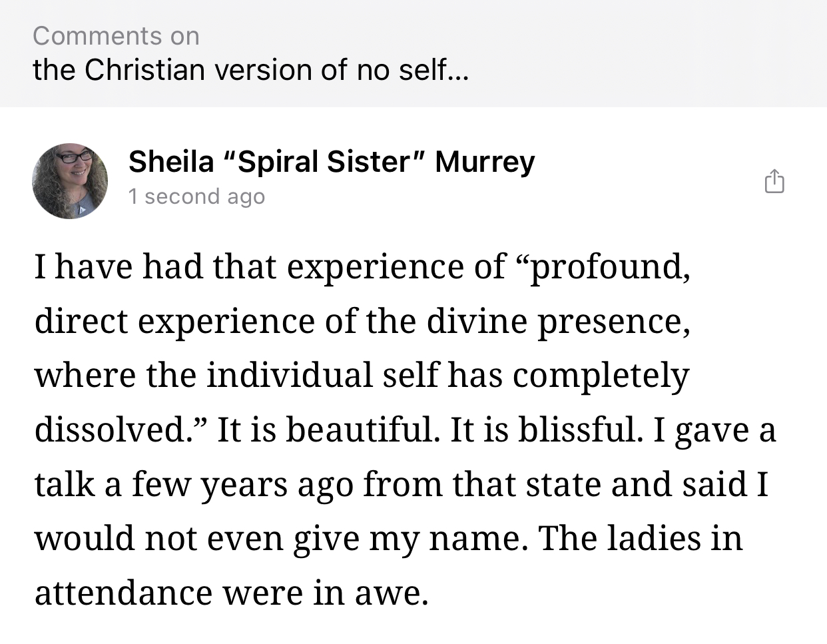Click the words "The ladies in"
The image size is (827, 644).
[640, 539]
